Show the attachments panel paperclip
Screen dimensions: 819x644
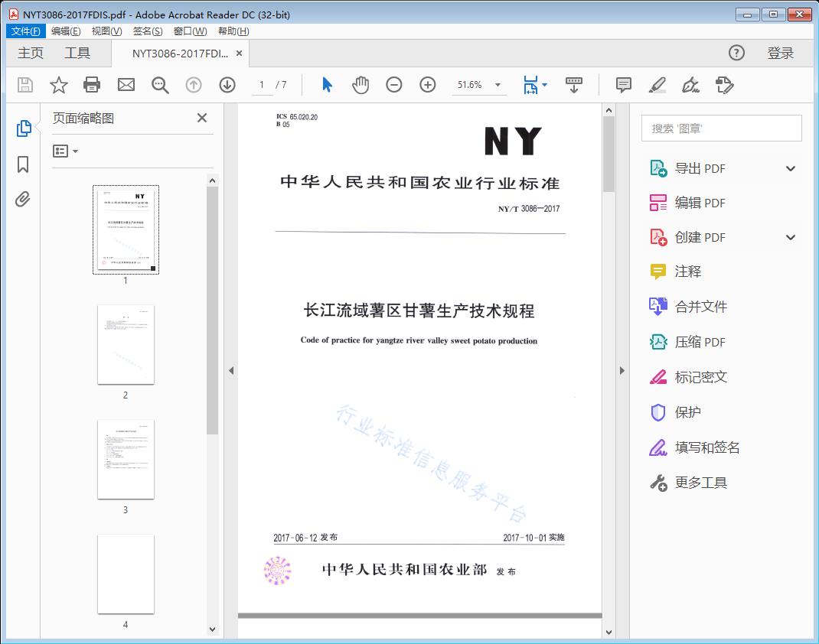23,200
